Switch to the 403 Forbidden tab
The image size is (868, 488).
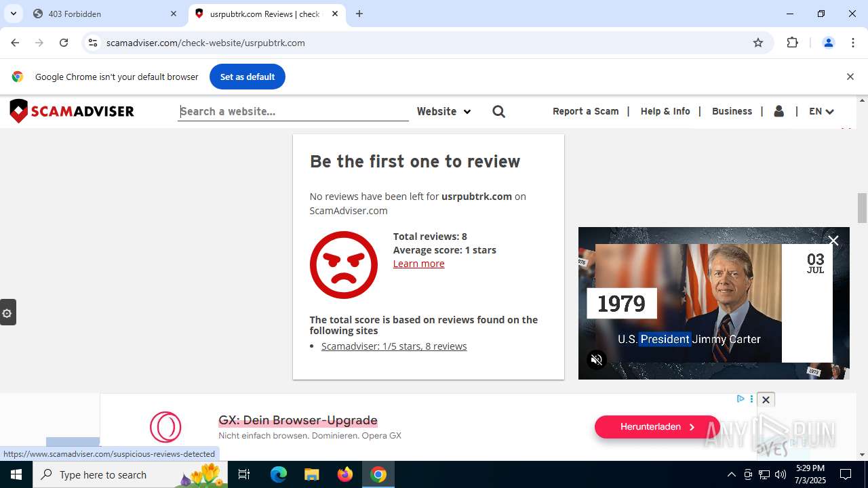pos(104,14)
